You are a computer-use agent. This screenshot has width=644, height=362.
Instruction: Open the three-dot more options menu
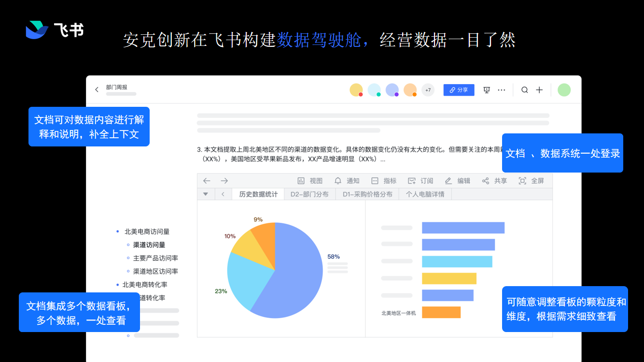(x=501, y=90)
